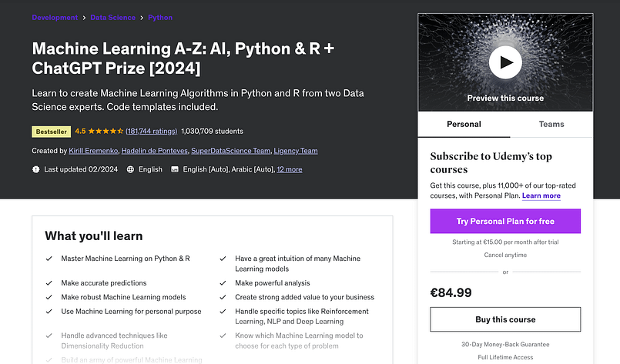
Task: Click the globe language icon
Action: pos(130,169)
